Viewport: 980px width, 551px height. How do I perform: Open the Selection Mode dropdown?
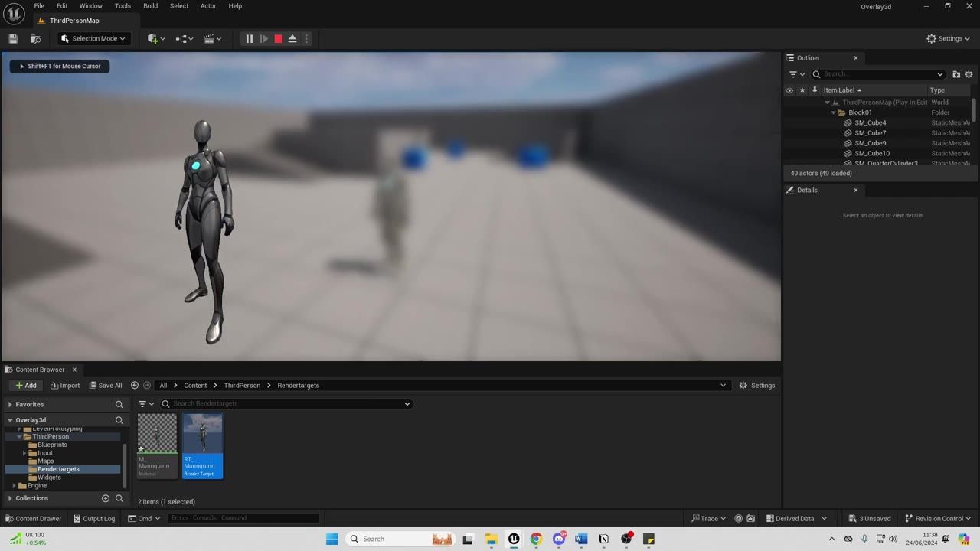tap(93, 38)
